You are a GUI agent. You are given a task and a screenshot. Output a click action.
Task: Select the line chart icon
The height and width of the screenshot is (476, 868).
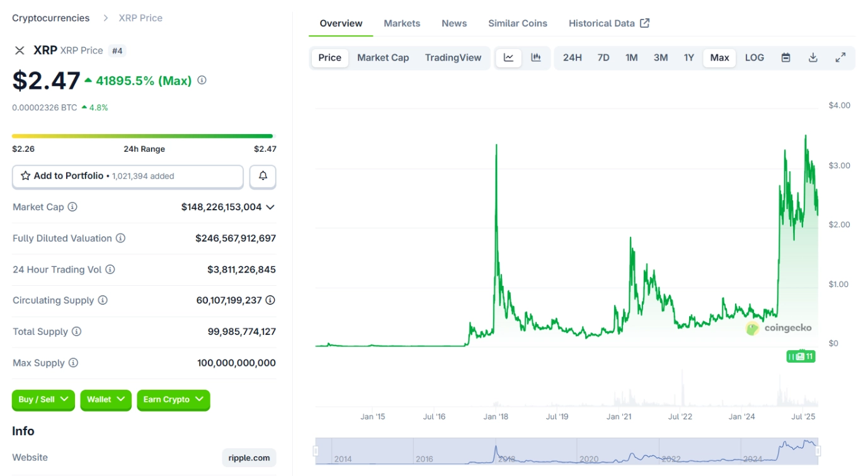point(509,57)
